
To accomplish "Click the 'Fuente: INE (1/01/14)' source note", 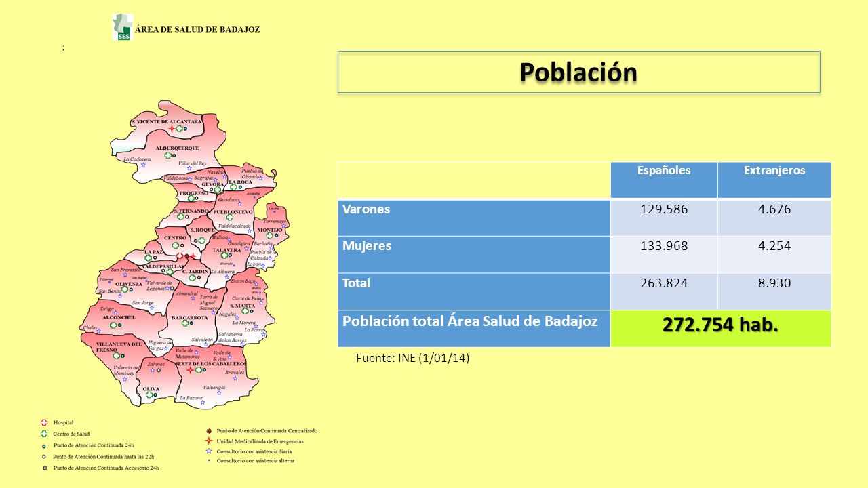I will pos(413,357).
